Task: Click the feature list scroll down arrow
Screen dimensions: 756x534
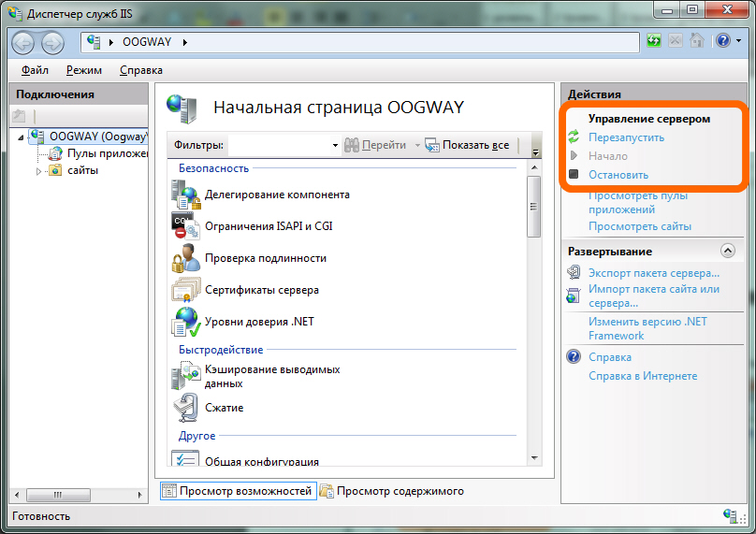Action: (x=534, y=458)
